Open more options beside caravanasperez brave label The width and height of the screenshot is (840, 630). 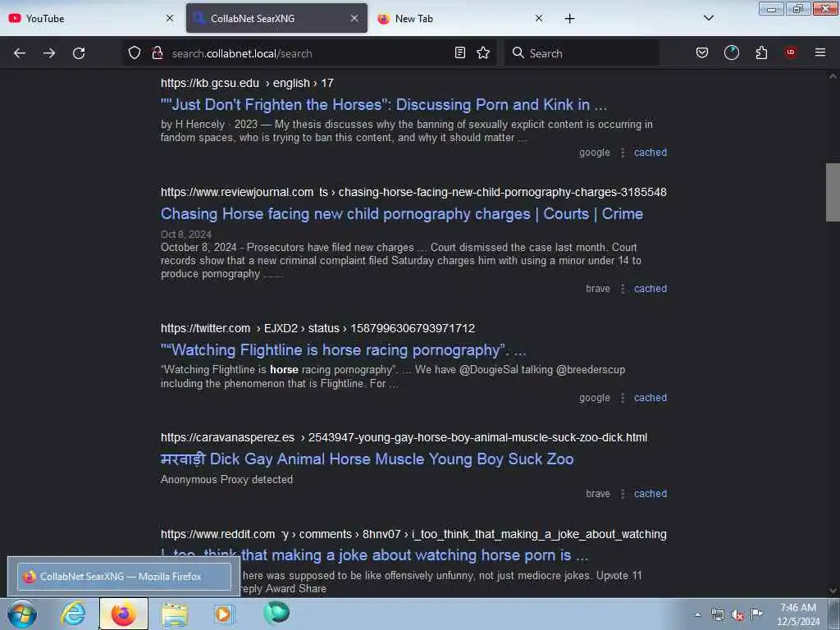622,494
